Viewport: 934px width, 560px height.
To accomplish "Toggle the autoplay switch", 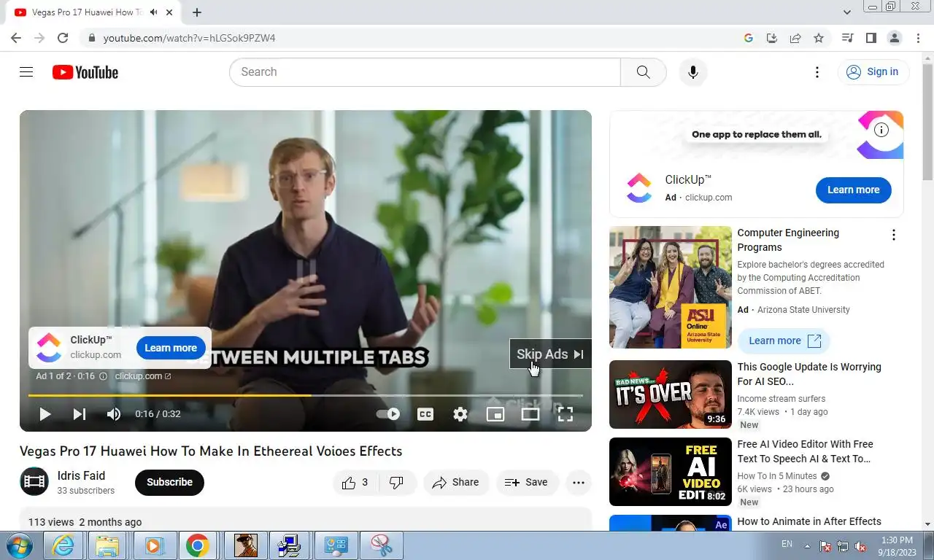I will pyautogui.click(x=388, y=414).
